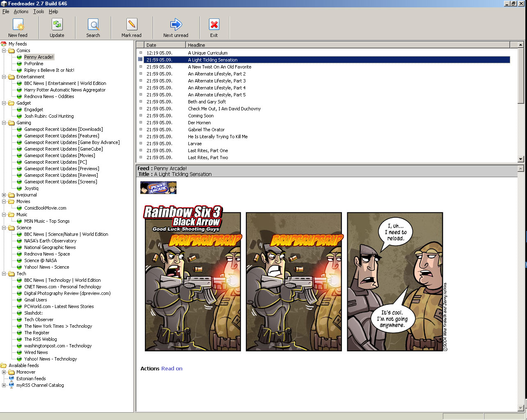
Task: Collapse the Entertainment folder
Action: (4, 77)
